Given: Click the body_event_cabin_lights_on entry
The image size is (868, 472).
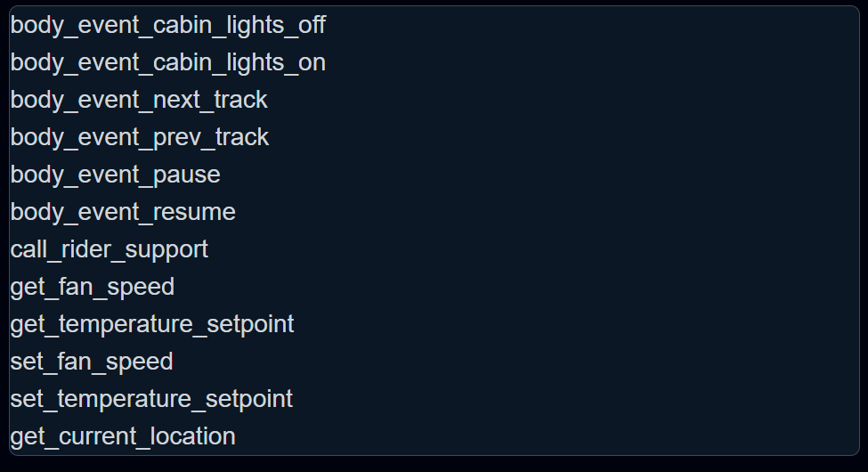Looking at the screenshot, I should (168, 62).
